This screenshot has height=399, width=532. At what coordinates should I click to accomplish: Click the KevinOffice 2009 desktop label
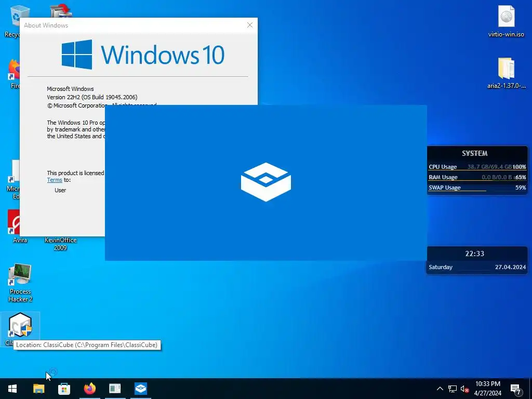tap(60, 244)
